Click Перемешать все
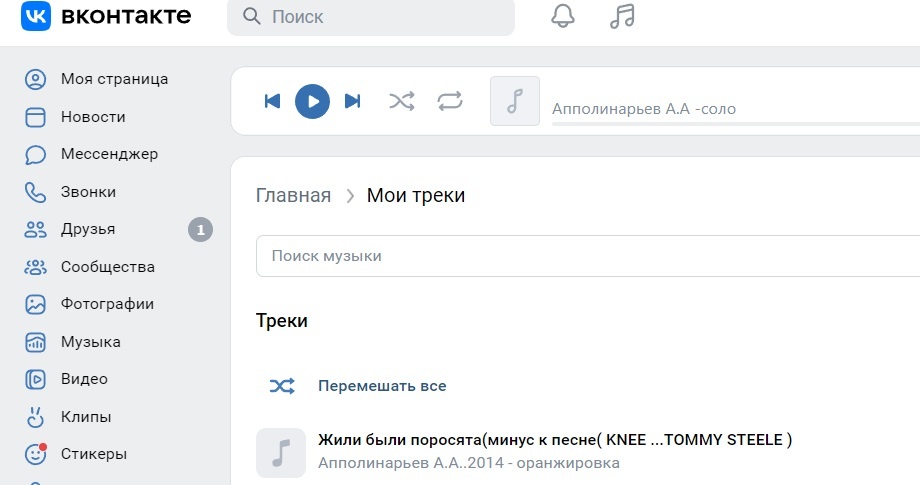This screenshot has width=920, height=485. tap(382, 386)
